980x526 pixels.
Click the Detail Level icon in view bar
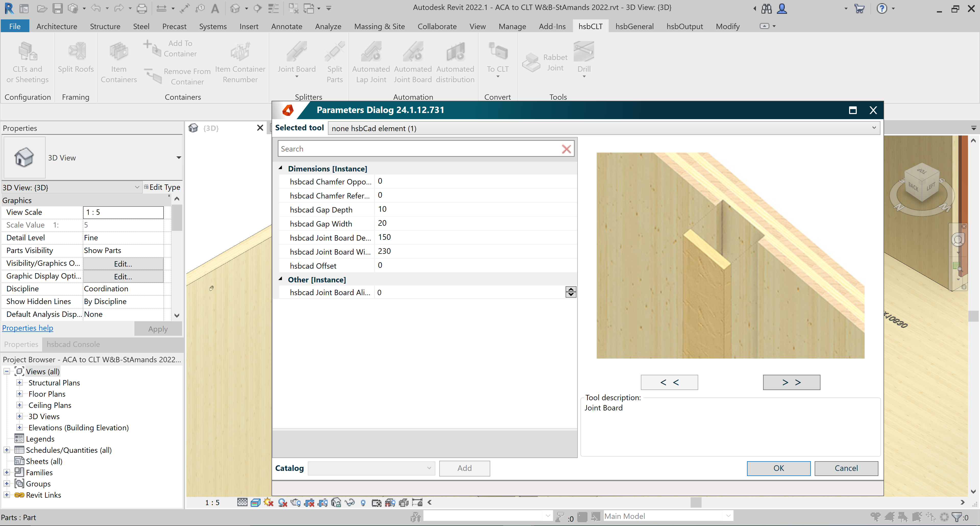point(242,503)
